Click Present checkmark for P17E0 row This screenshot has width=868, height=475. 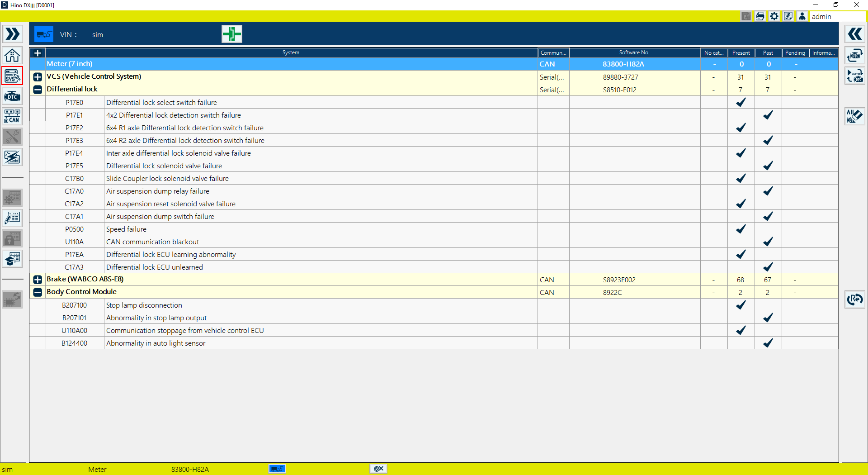coord(741,103)
